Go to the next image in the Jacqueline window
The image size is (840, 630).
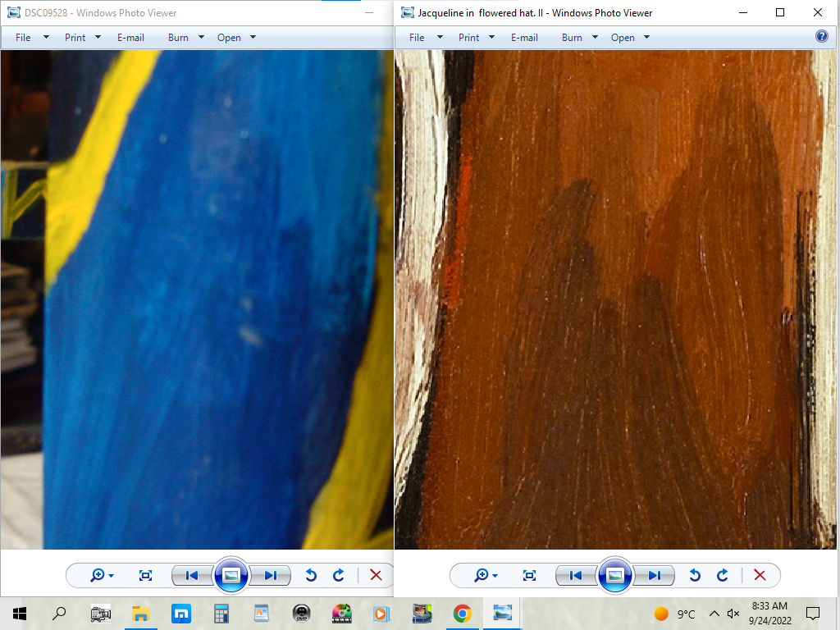tap(654, 575)
